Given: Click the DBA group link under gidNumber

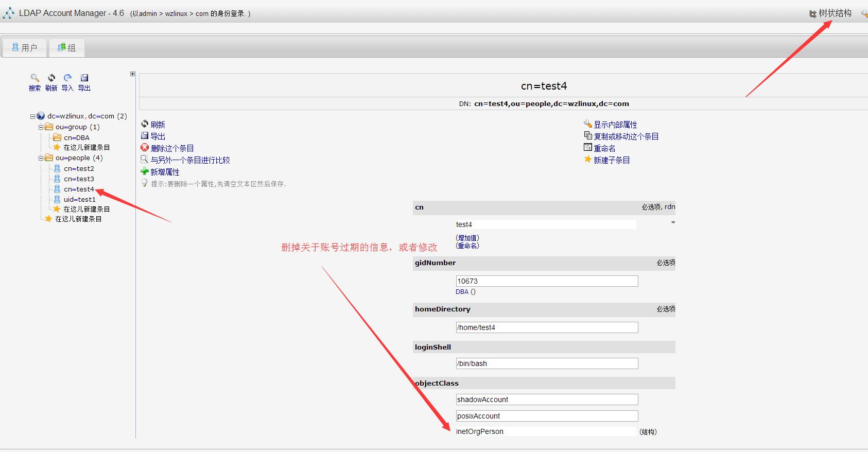Looking at the screenshot, I should (x=462, y=291).
